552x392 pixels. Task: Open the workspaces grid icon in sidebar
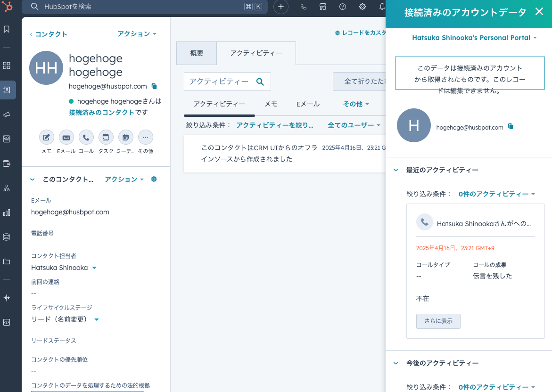point(7,65)
